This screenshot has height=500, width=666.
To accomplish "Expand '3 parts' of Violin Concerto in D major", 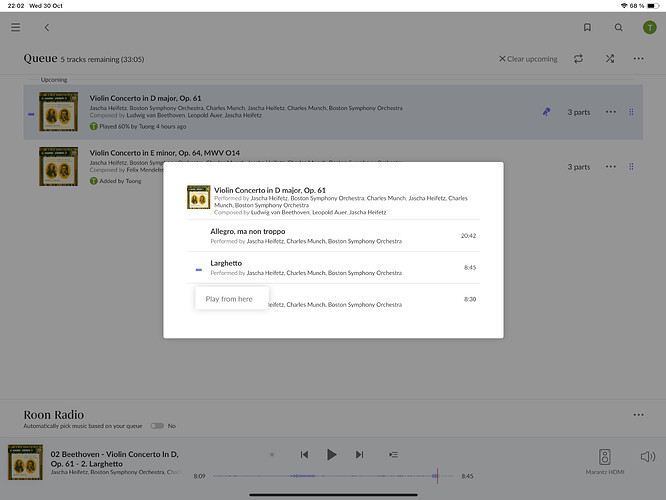I will pyautogui.click(x=579, y=112).
